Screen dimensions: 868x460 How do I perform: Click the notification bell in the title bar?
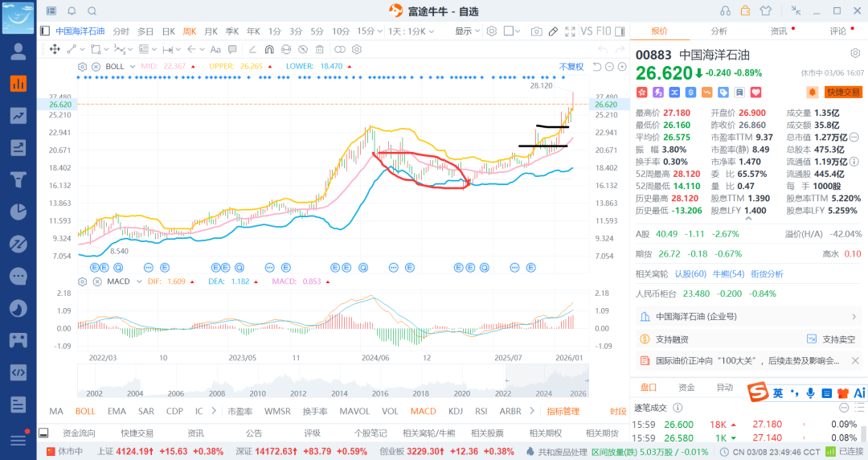tap(72, 11)
